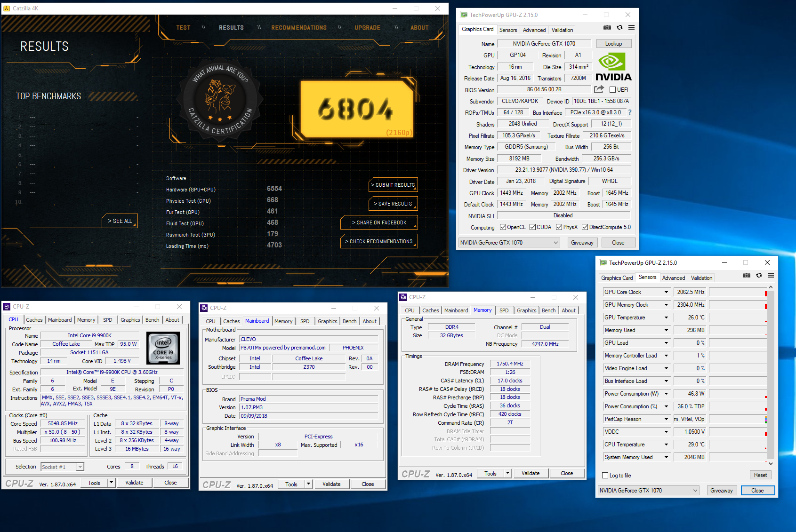
Task: Open the ABOUT menu in Catzilla
Action: click(419, 28)
